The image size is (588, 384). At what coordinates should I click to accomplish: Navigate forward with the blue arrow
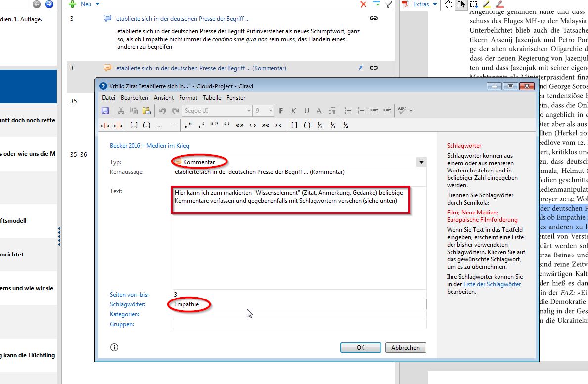(49, 4)
